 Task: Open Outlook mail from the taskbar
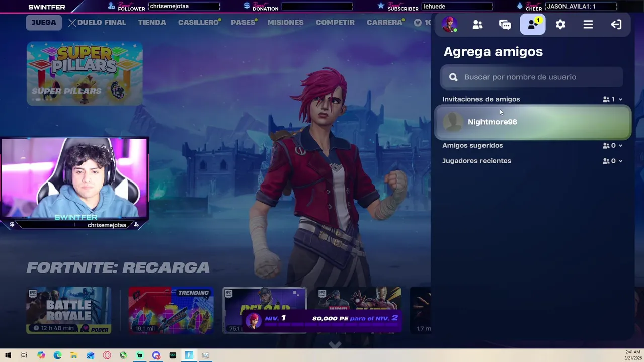pyautogui.click(x=90, y=355)
